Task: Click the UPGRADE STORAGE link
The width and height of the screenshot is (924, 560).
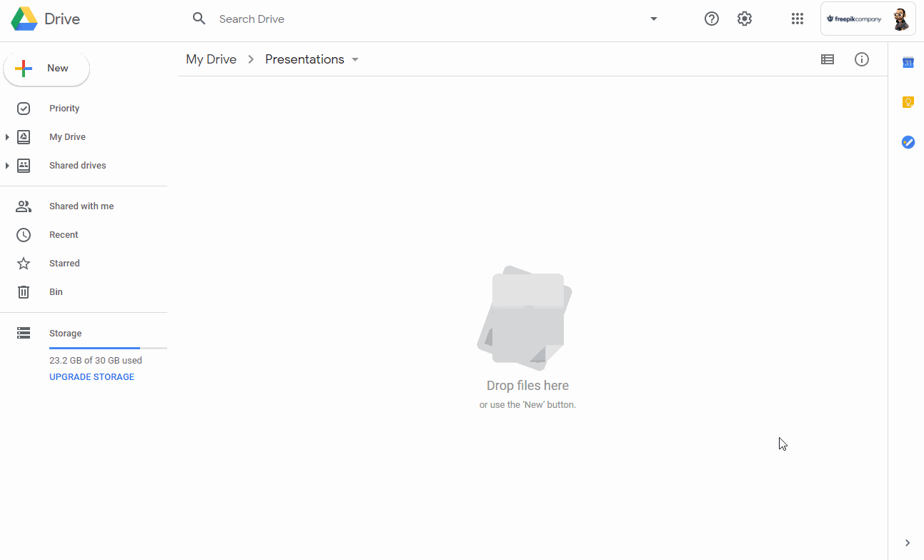Action: [x=91, y=377]
